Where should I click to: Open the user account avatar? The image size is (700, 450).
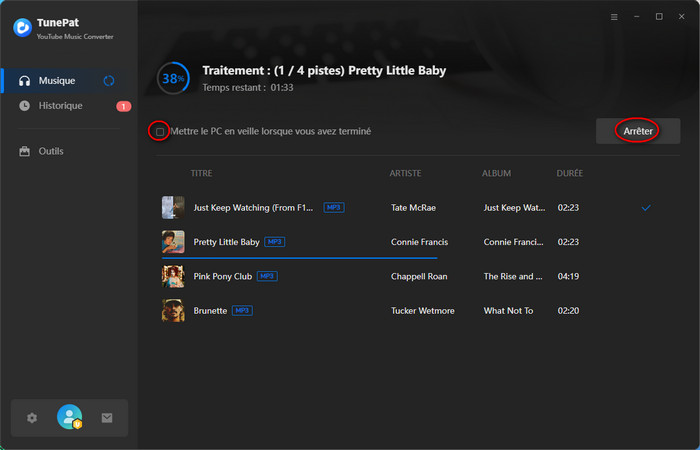coord(70,417)
